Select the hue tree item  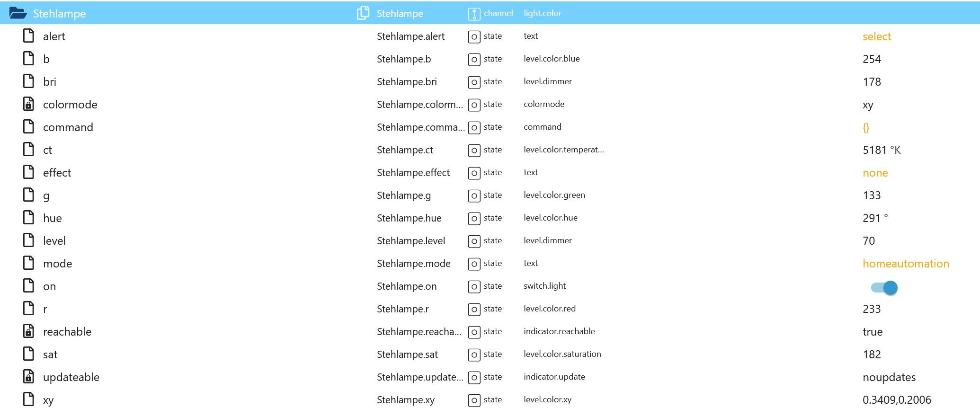click(x=52, y=218)
